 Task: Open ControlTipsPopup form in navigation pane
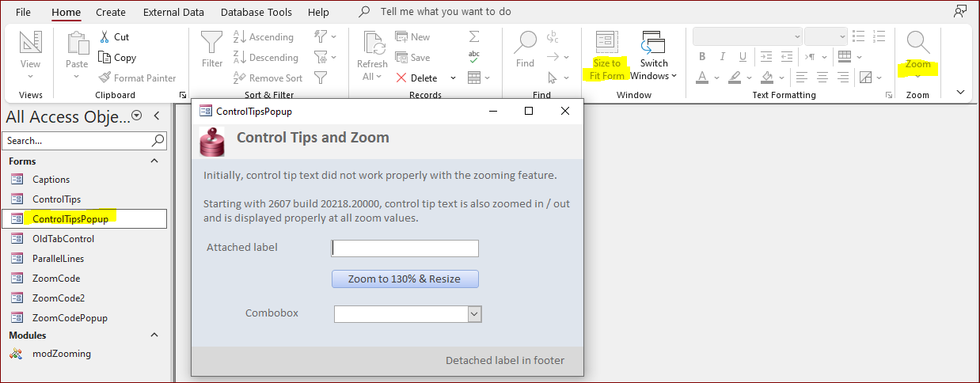[x=84, y=219]
